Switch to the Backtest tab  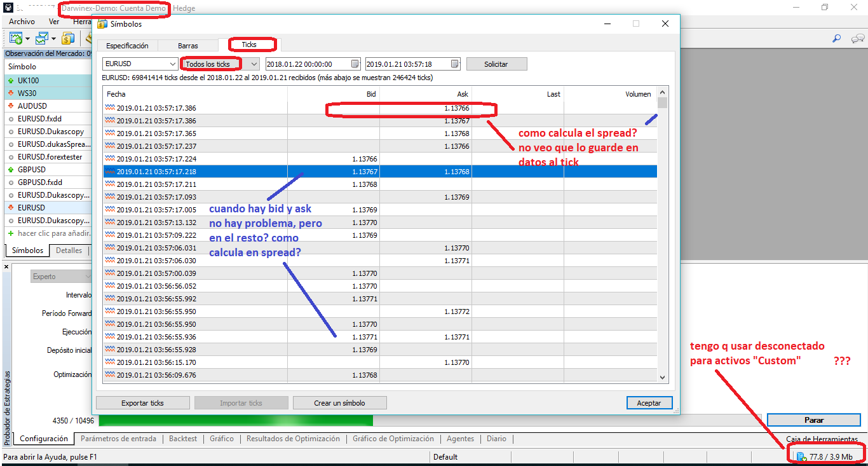(x=183, y=439)
